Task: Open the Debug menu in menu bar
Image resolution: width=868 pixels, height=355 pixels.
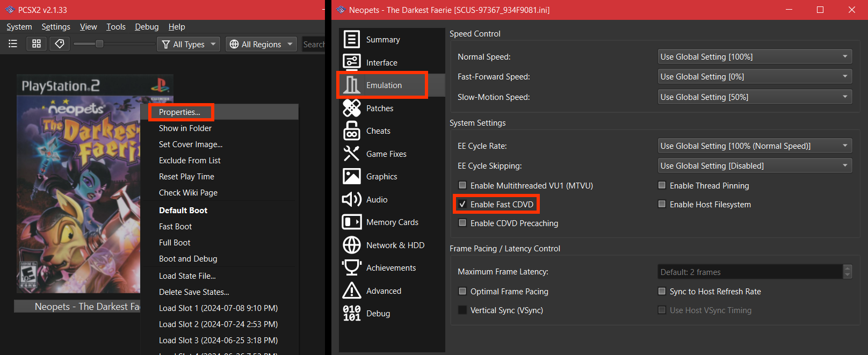Action: pos(147,27)
